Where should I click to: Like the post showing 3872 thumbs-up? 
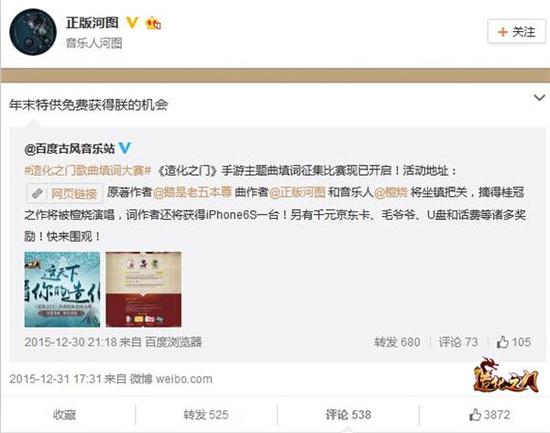(490, 415)
